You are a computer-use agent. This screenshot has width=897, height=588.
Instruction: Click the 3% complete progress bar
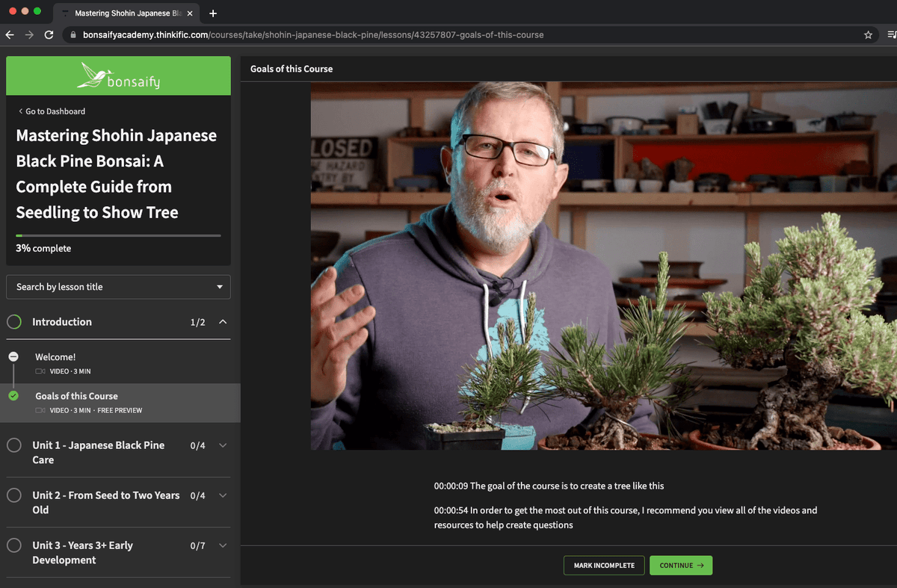point(117,235)
